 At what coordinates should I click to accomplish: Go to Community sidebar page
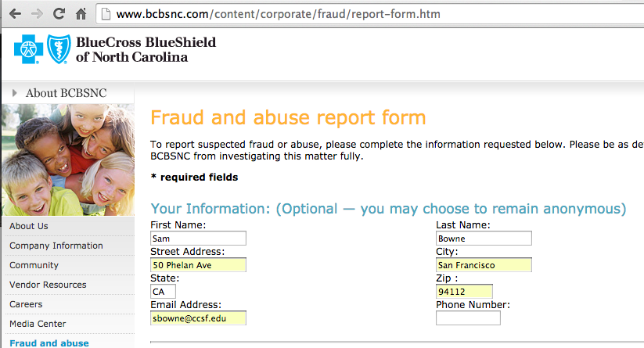tap(34, 265)
